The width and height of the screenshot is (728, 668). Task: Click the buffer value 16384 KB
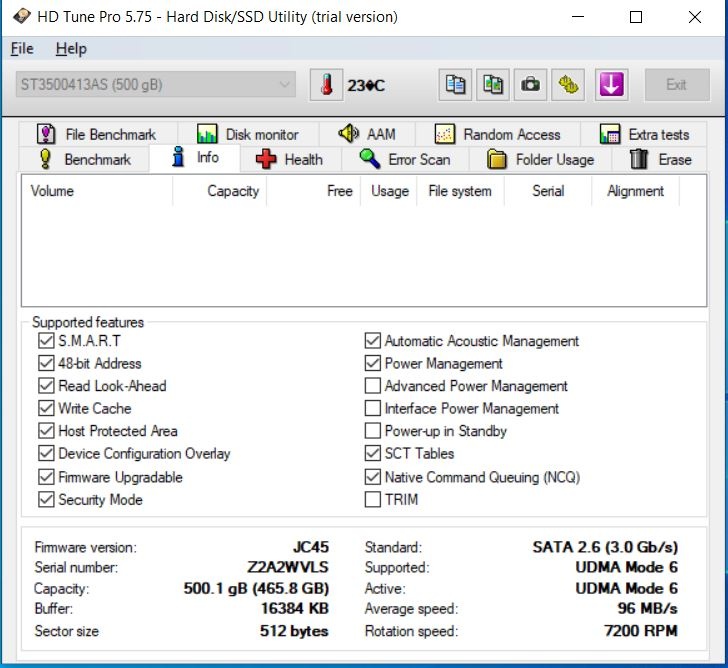pos(295,609)
